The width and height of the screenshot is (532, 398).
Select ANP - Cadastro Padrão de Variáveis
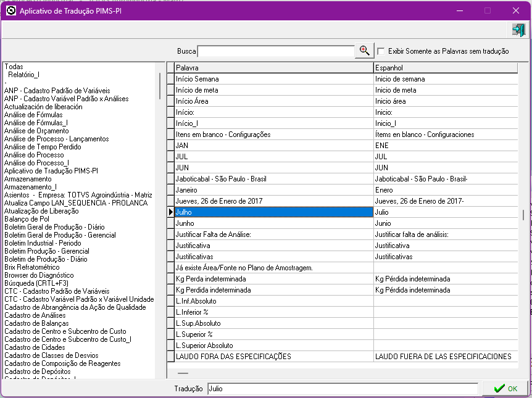(57, 91)
